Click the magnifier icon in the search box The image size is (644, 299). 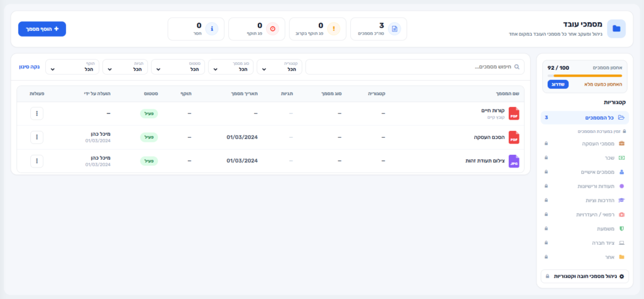(517, 67)
